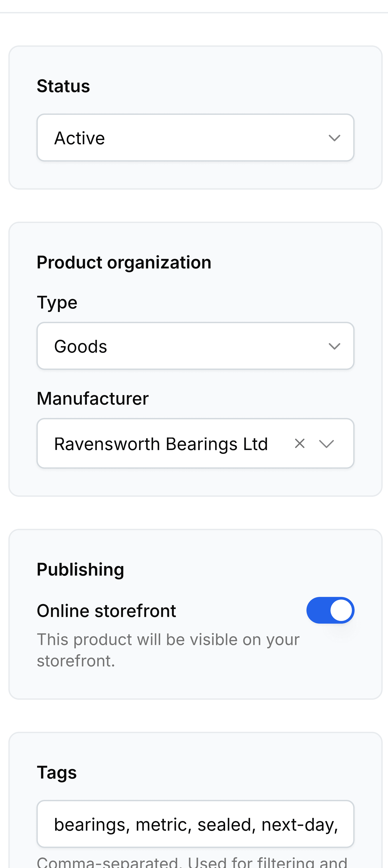This screenshot has height=868, width=388.
Task: Click the Status section heading
Action: tap(63, 86)
